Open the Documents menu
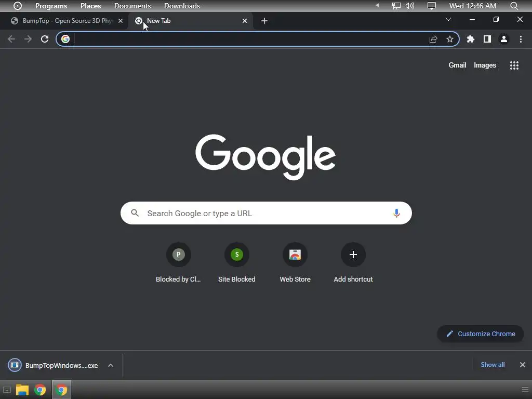The height and width of the screenshot is (399, 532). tap(132, 6)
